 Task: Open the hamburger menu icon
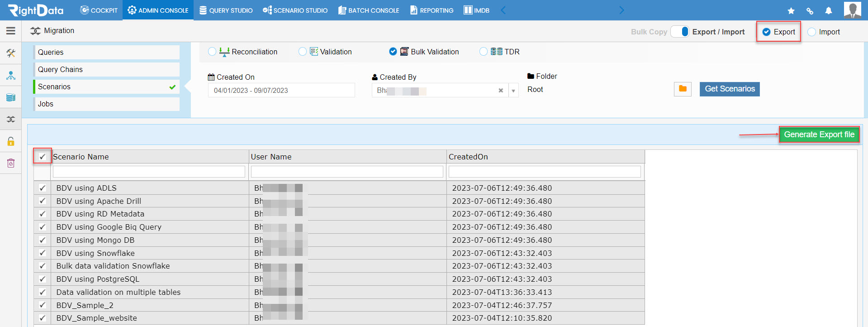(x=11, y=31)
